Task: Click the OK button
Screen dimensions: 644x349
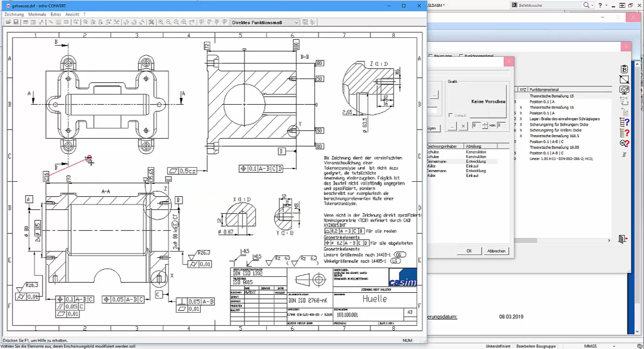Action: click(x=469, y=251)
